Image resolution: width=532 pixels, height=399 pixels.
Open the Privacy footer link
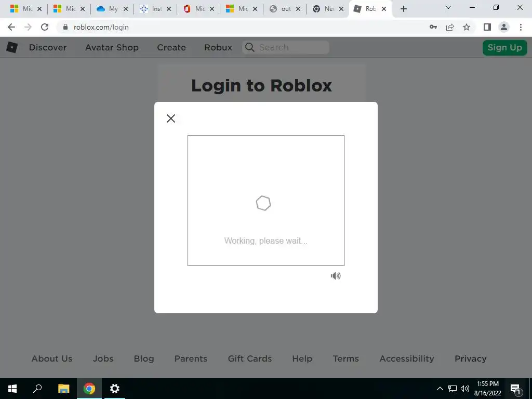[x=470, y=358]
